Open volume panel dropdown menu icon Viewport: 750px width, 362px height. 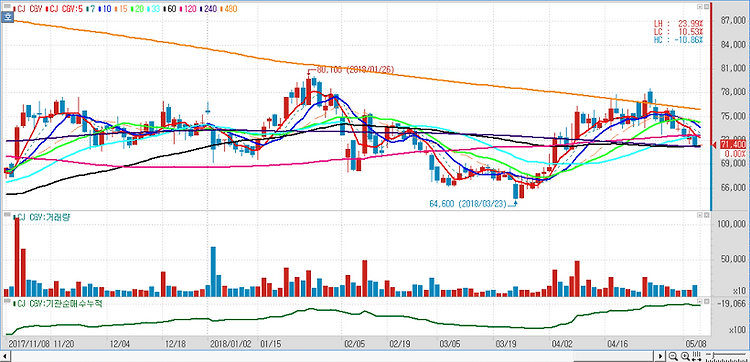point(699,216)
